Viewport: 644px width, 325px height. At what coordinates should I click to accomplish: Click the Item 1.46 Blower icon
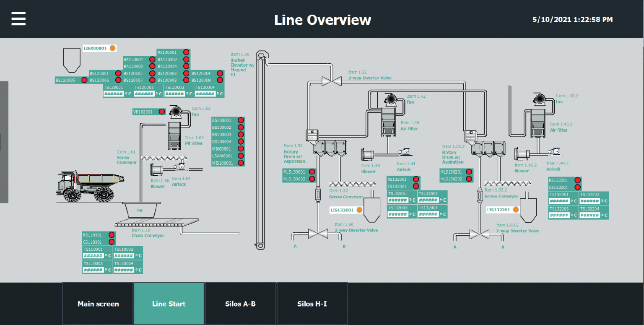point(368,154)
